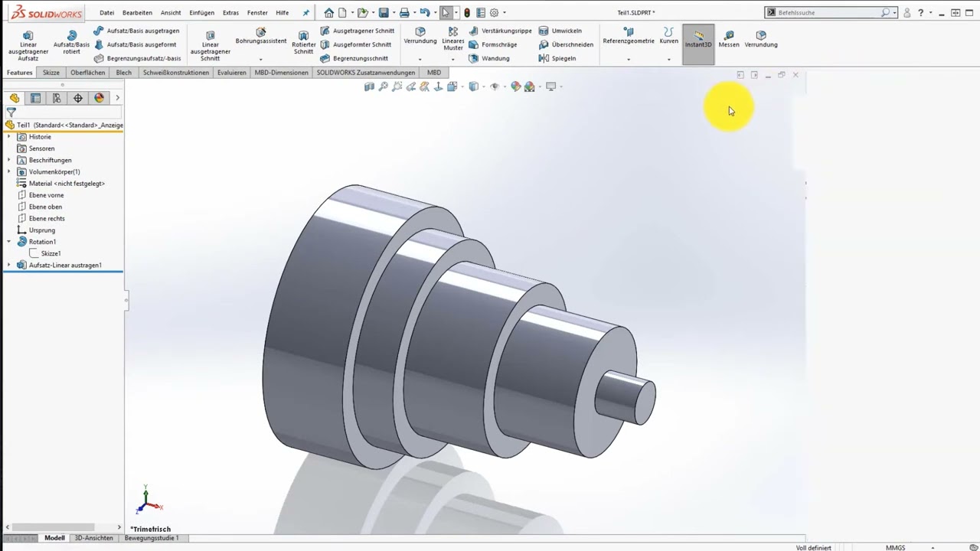Select the Verstärkungsrippe tool
The width and height of the screenshot is (980, 551).
(500, 31)
